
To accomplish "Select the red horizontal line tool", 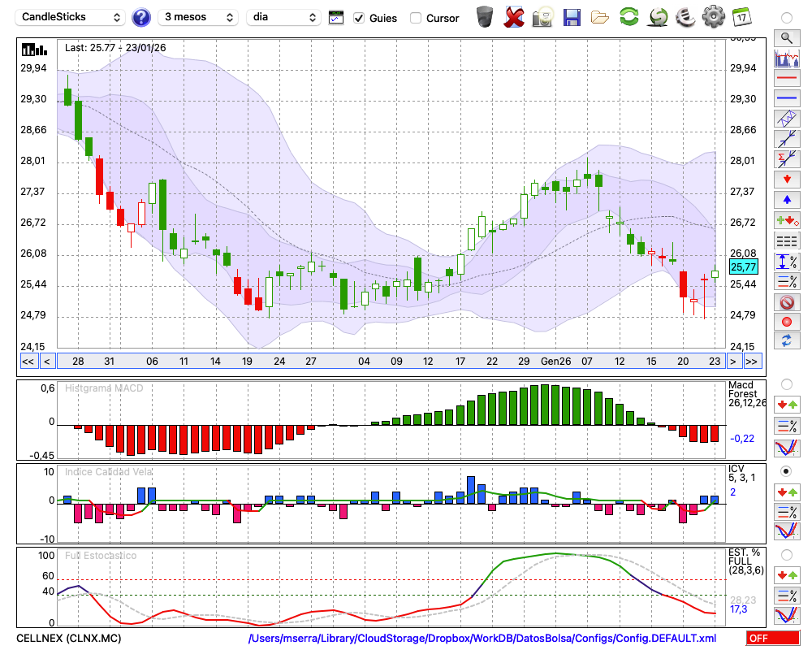I will point(786,79).
